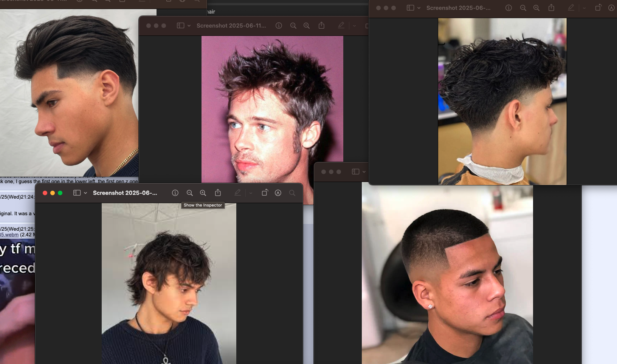Open the 35.webm link in browser
The image size is (617, 364).
pos(9,234)
